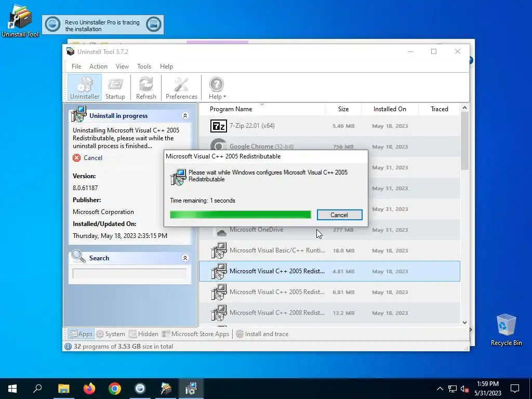Click the magnifier Search panel icon
Screen dimensions: 532x399
tap(78, 256)
